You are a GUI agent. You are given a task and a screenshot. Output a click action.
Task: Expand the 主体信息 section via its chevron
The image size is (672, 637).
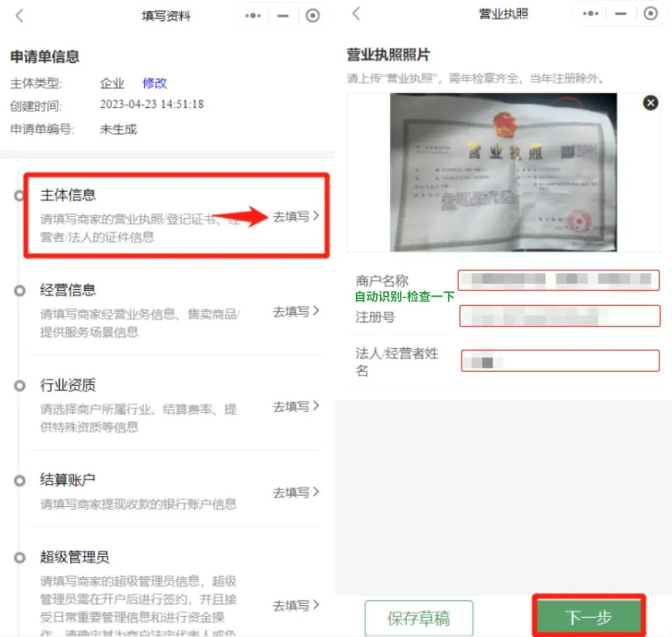point(317,217)
